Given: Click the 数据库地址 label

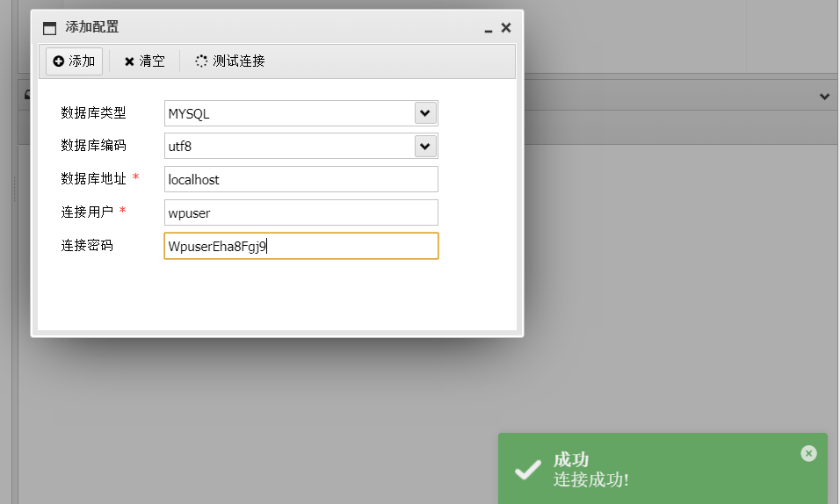Looking at the screenshot, I should click(93, 179).
